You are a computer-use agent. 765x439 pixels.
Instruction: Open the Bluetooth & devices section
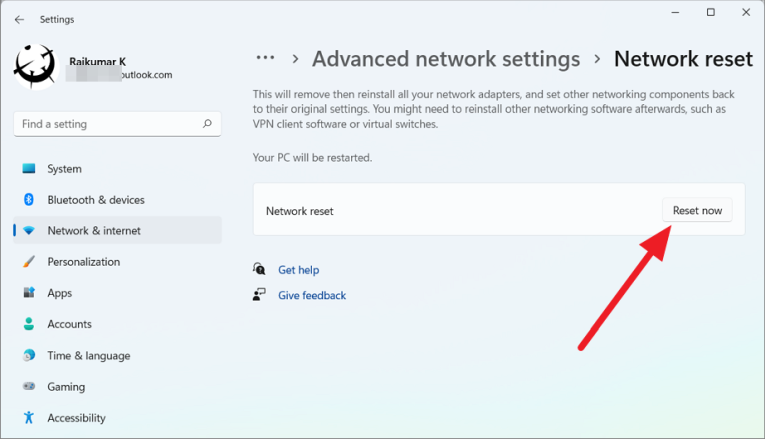click(x=96, y=200)
